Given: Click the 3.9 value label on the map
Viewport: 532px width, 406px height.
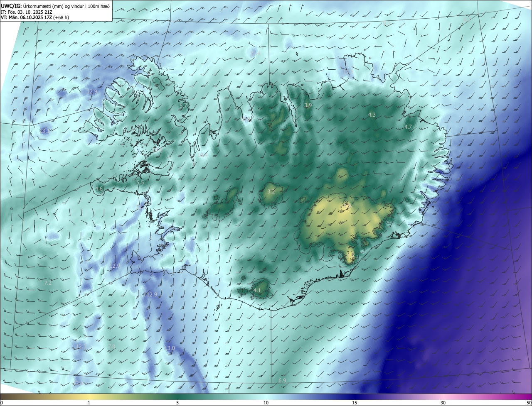Looking at the screenshot, I should [x=308, y=106].
